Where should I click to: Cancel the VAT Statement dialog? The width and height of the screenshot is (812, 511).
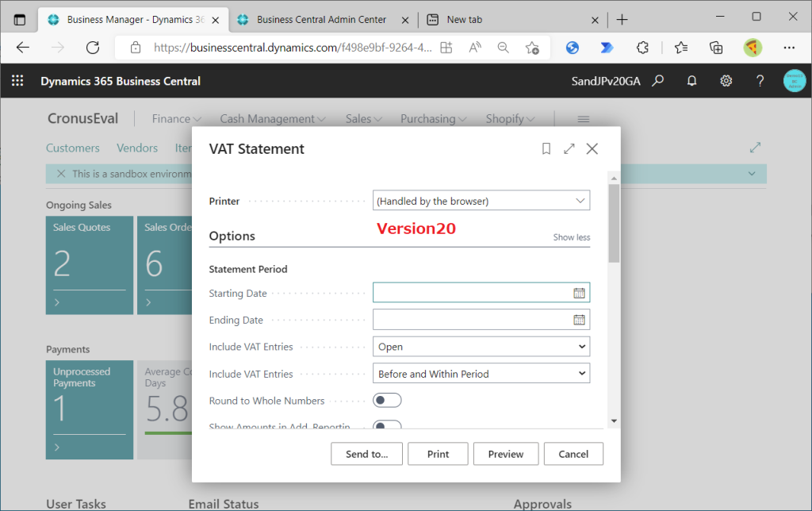pyautogui.click(x=573, y=454)
